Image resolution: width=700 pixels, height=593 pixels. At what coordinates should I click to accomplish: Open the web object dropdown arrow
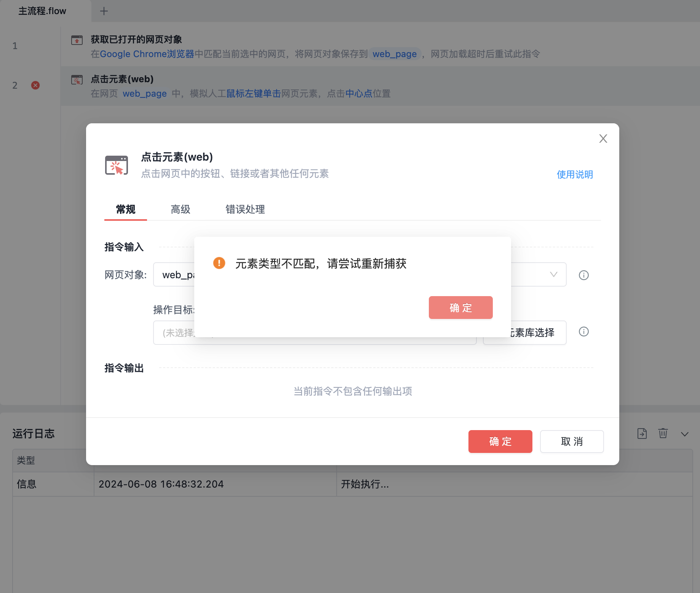(x=554, y=274)
